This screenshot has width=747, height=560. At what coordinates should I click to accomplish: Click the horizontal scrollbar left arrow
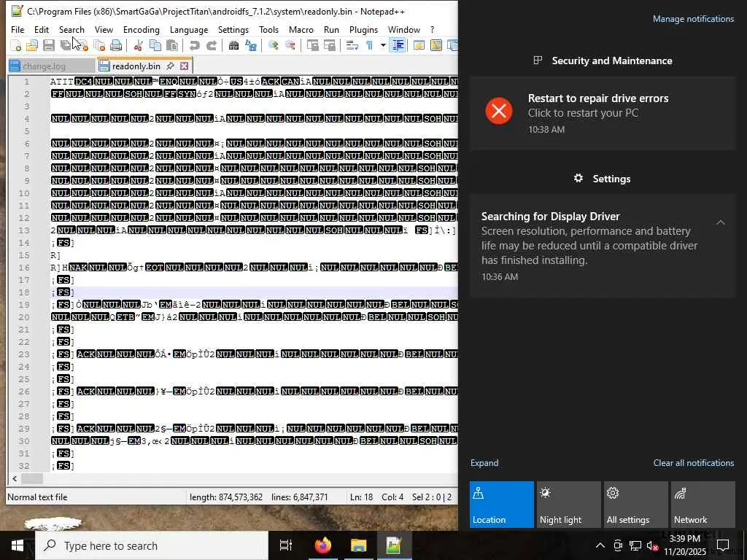coord(15,478)
